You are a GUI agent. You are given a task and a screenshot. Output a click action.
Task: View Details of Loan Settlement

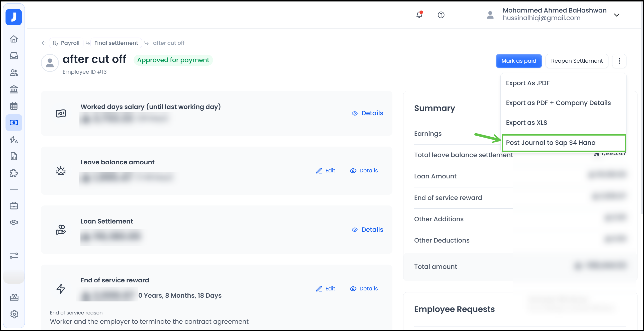(368, 230)
